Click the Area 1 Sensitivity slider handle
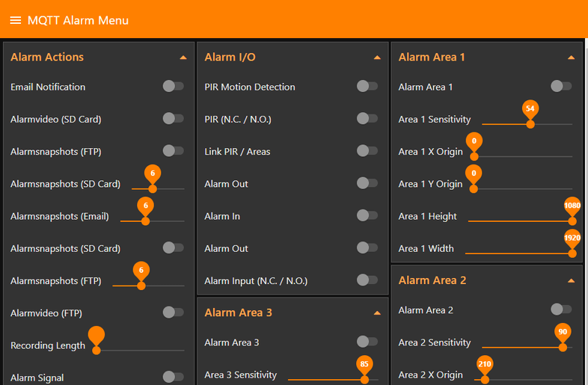Screen dimensions: 588x385 coord(530,124)
